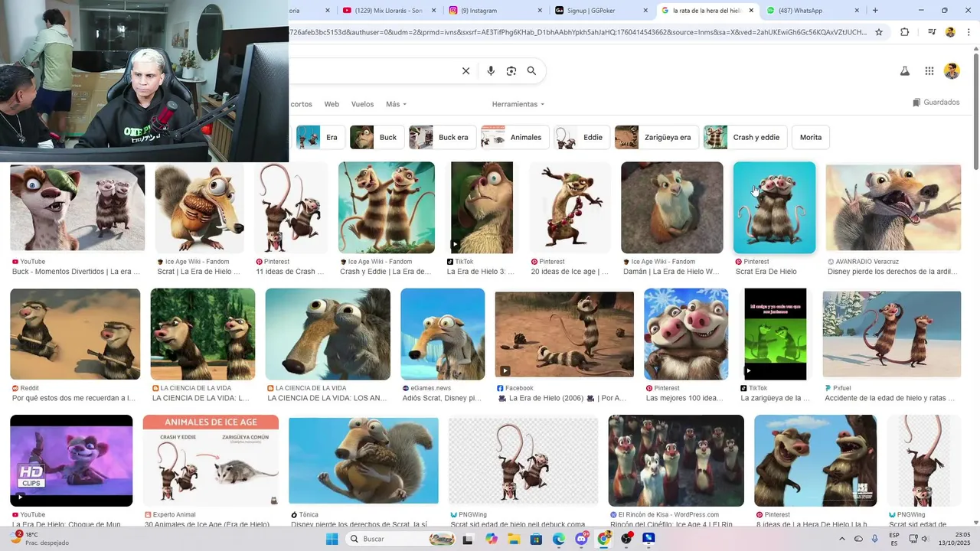Open the Google account avatar on the page
This screenshot has height=551, width=980.
pyautogui.click(x=952, y=71)
